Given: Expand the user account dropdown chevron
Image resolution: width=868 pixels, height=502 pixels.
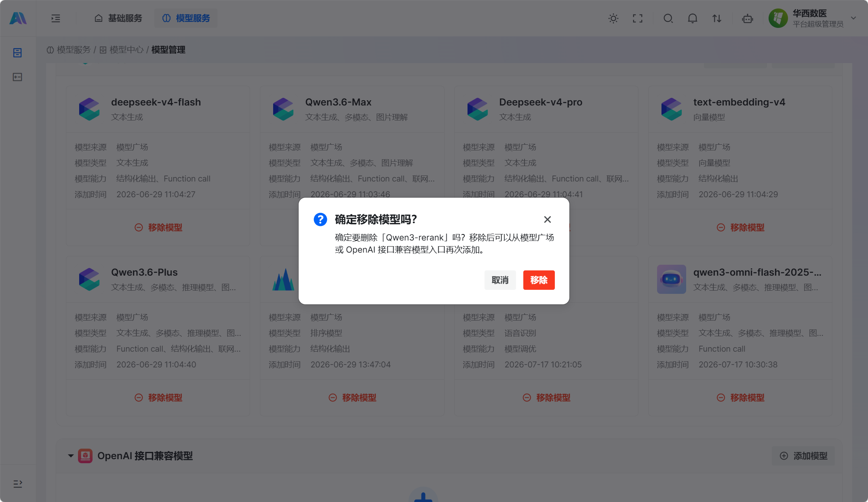Looking at the screenshot, I should [853, 18].
